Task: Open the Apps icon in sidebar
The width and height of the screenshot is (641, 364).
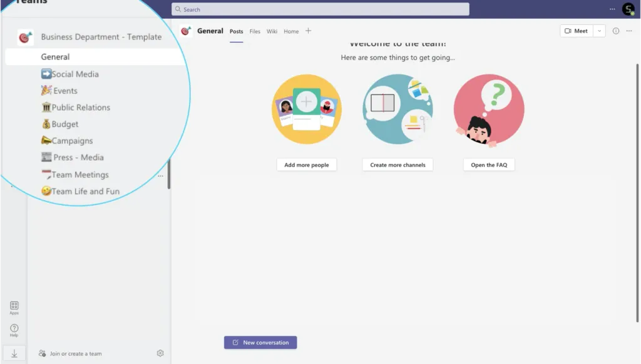Action: click(x=14, y=308)
